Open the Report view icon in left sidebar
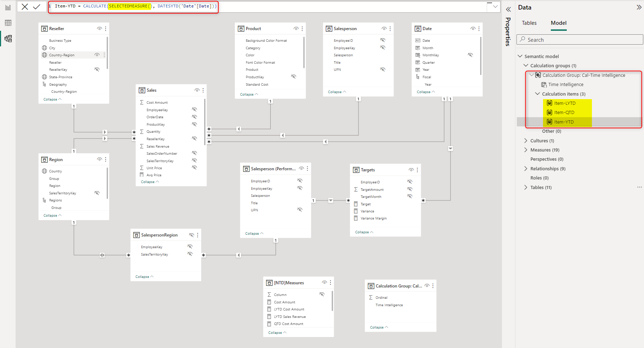644x348 pixels. [8, 7]
